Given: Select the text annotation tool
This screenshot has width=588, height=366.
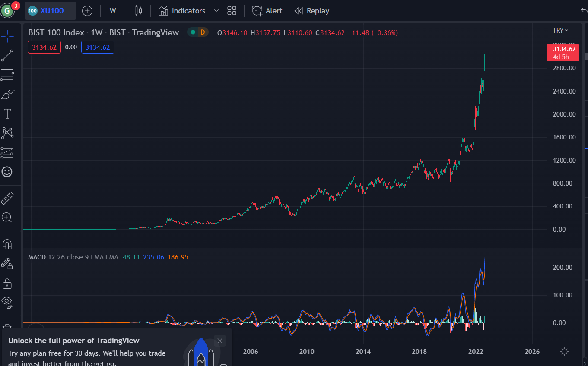Looking at the screenshot, I should click(x=7, y=114).
